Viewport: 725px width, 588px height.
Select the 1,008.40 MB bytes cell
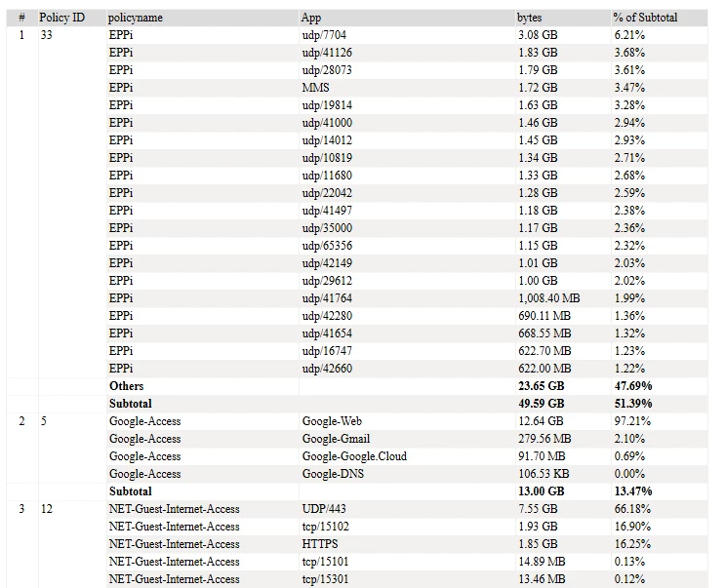(x=548, y=298)
